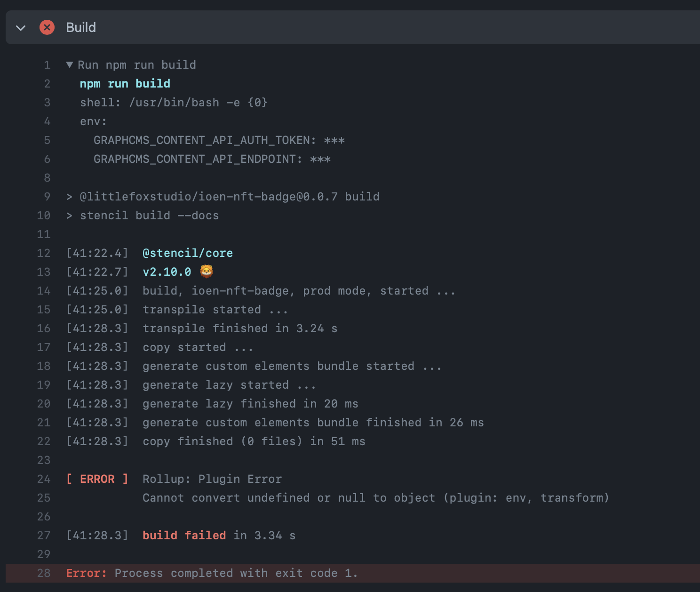Screen dimensions: 700x592
Task: Select the transpile finished in 3.24 s line
Action: (239, 328)
